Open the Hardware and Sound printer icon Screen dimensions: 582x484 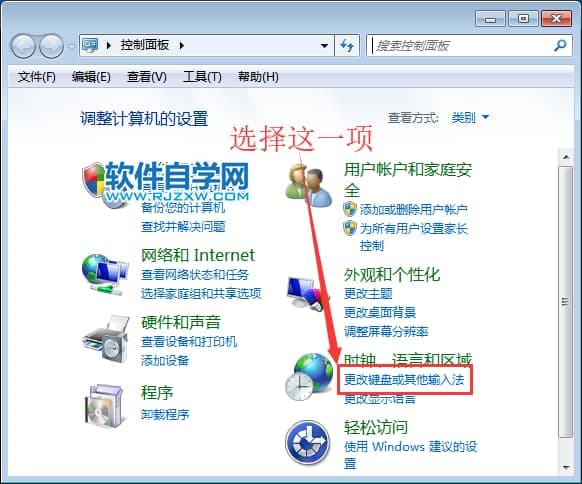106,339
